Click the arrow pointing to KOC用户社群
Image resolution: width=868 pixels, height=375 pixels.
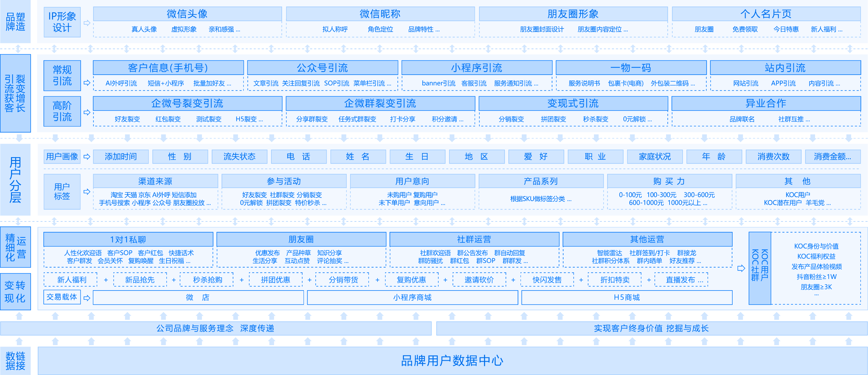(741, 268)
